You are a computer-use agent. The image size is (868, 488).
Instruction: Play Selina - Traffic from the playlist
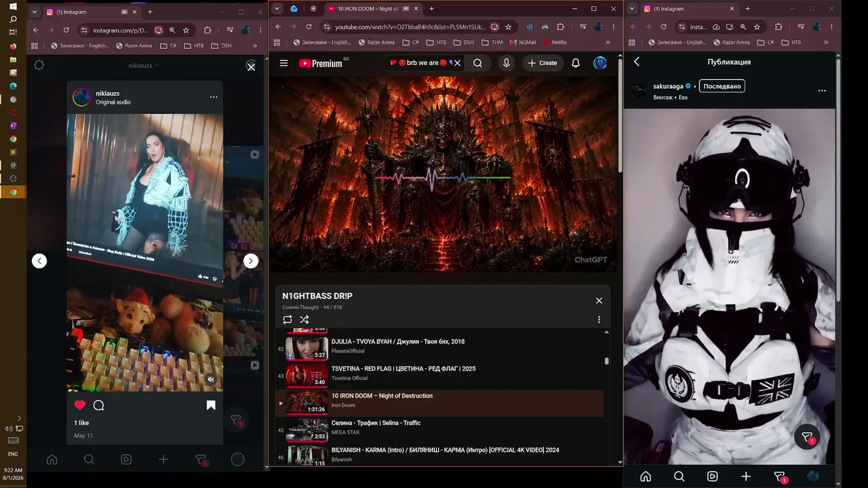tap(440, 430)
